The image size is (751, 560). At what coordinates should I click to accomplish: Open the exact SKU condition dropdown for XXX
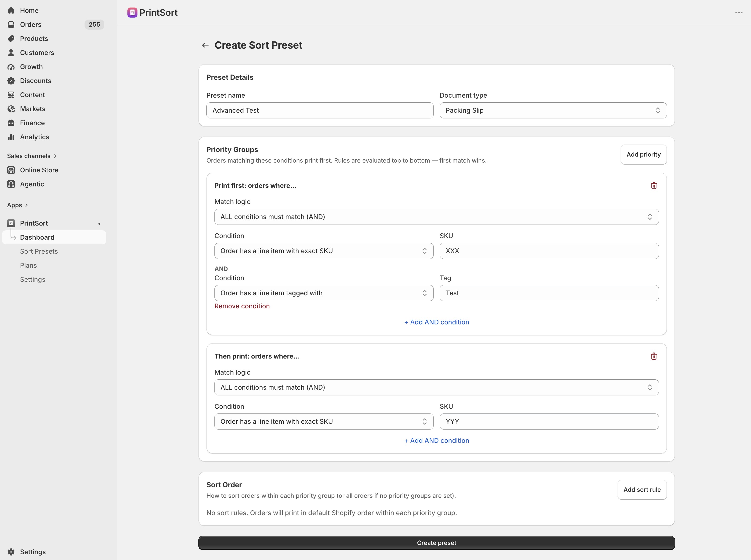coord(324,251)
